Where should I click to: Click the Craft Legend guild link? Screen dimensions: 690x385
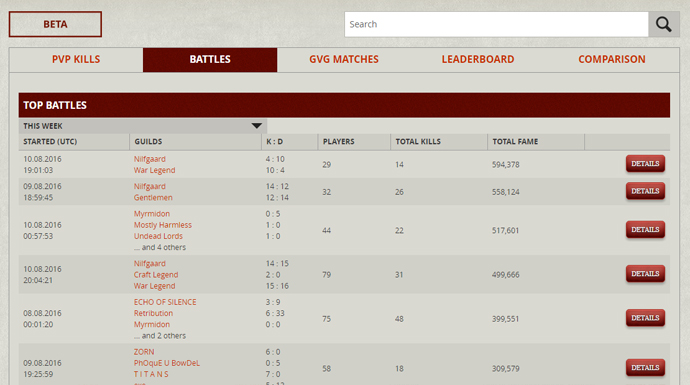156,275
